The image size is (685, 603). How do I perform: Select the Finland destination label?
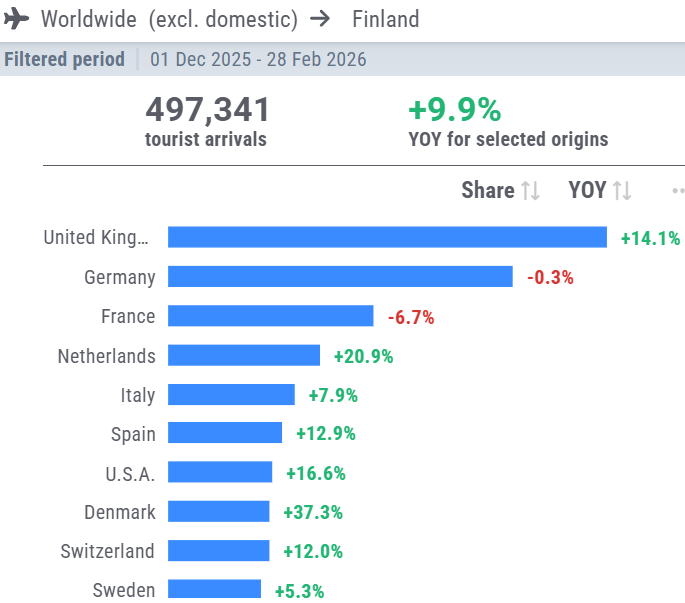386,19
